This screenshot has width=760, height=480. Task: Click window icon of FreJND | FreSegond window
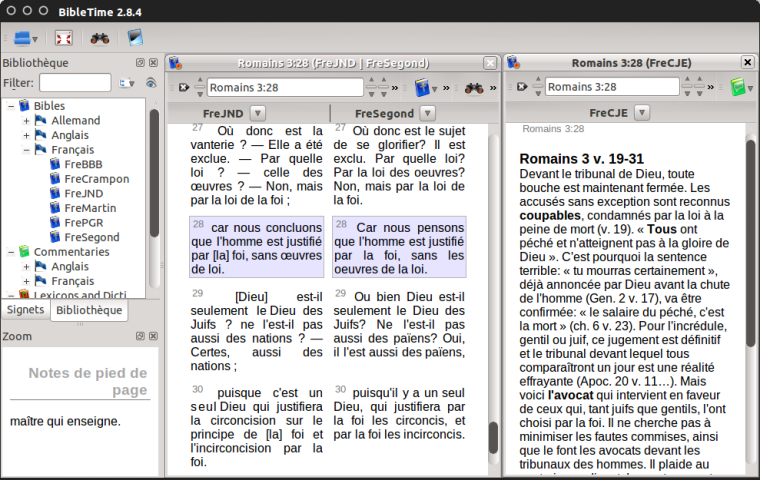coord(175,63)
